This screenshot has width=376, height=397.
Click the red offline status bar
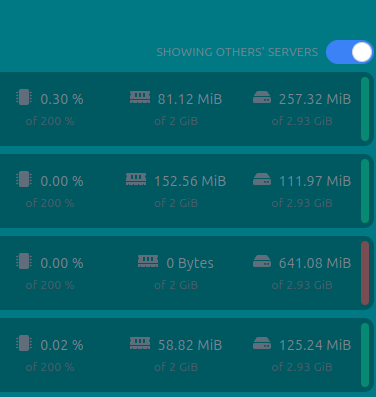(x=365, y=273)
